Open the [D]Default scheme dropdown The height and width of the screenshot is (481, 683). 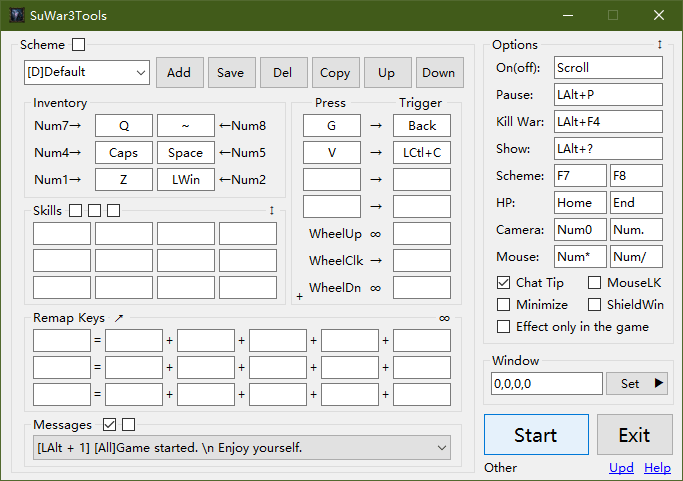(87, 72)
